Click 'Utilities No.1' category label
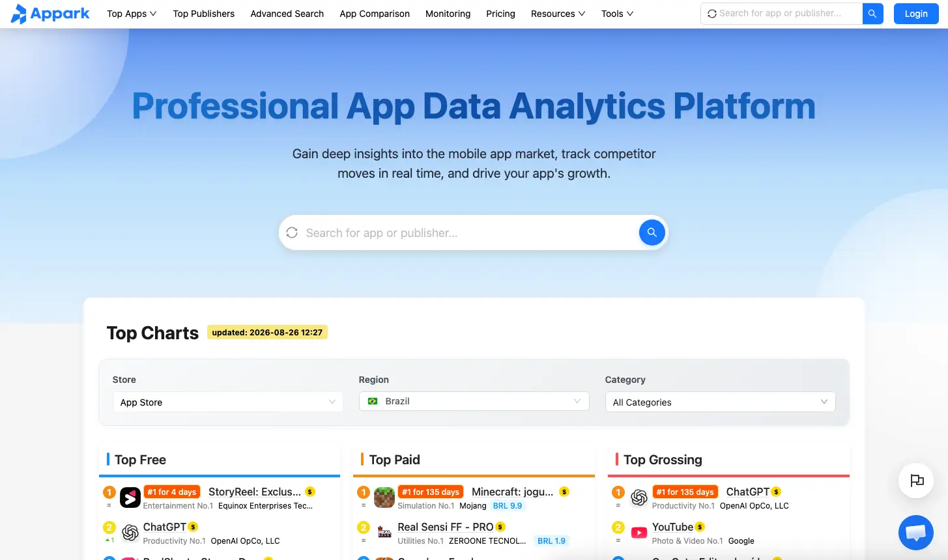The width and height of the screenshot is (948, 560). pyautogui.click(x=420, y=541)
